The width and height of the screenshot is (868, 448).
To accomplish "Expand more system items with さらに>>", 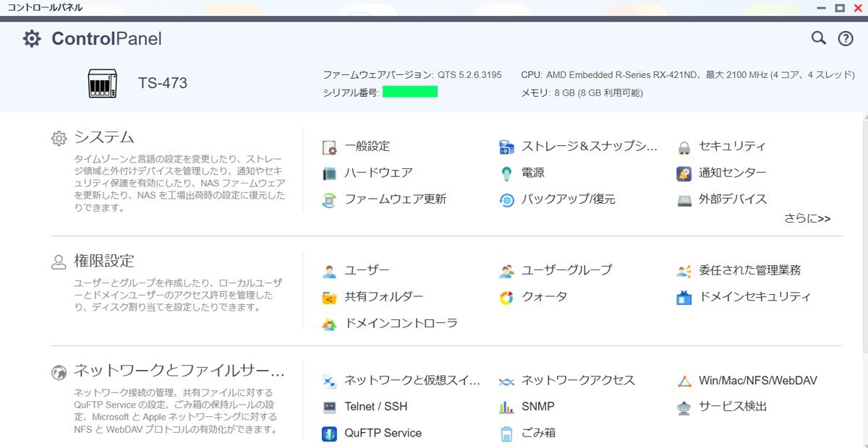I will tap(807, 218).
